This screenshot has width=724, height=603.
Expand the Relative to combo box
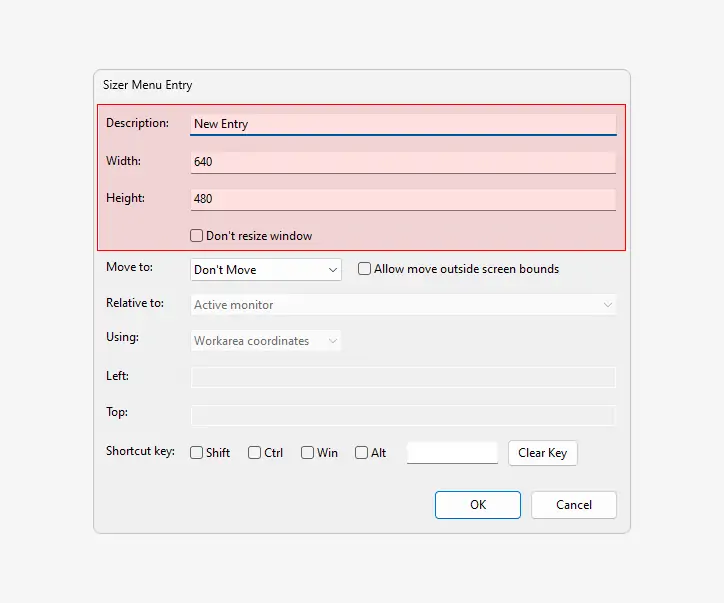(x=402, y=305)
